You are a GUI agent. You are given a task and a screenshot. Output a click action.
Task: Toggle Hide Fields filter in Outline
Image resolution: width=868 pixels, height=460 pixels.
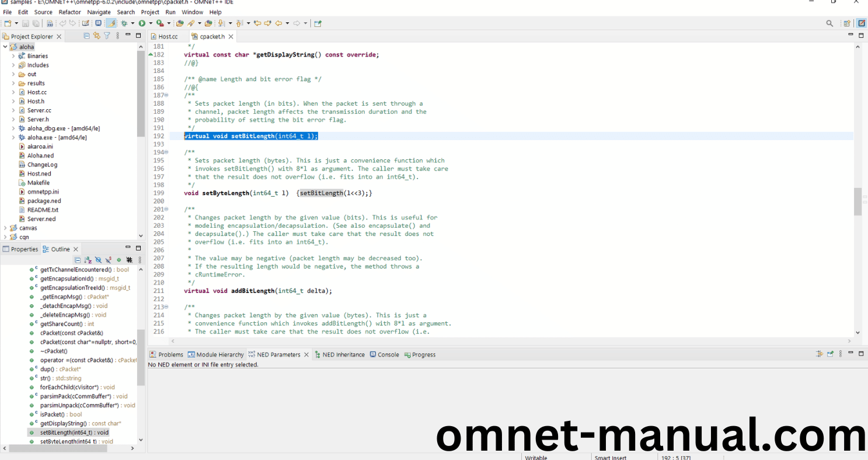pyautogui.click(x=98, y=260)
